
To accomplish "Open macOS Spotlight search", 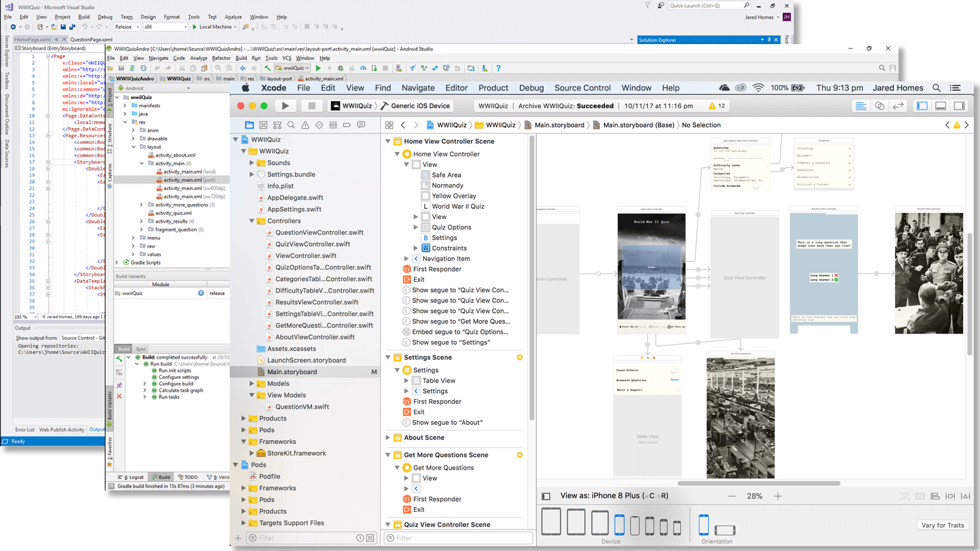I will point(937,88).
